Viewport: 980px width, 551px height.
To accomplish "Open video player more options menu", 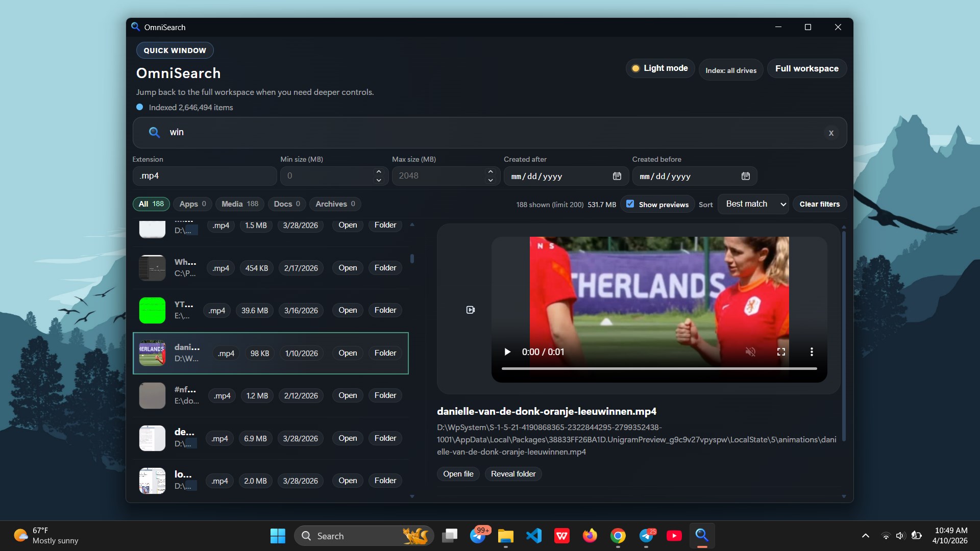I will [x=812, y=352].
